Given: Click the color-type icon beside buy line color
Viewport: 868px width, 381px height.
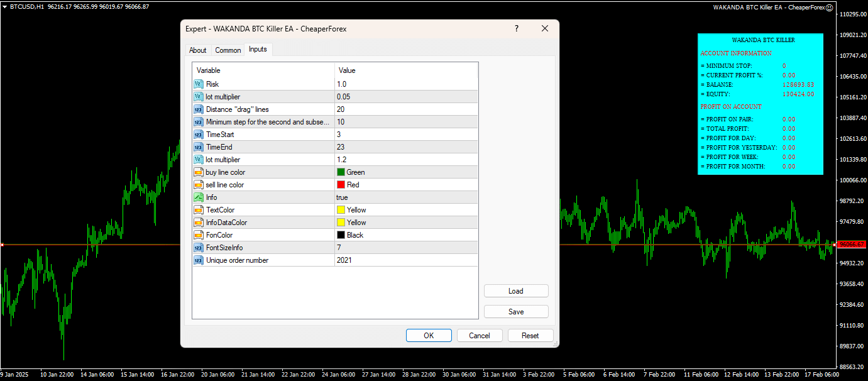Looking at the screenshot, I should click(x=199, y=172).
